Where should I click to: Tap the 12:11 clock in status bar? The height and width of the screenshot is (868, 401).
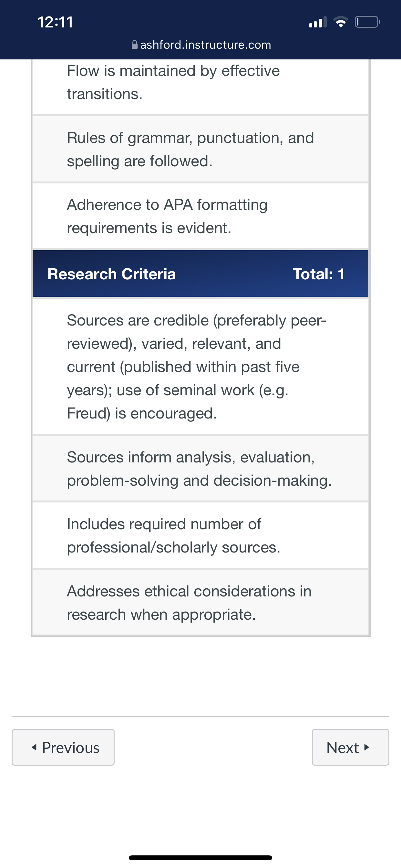(x=55, y=22)
